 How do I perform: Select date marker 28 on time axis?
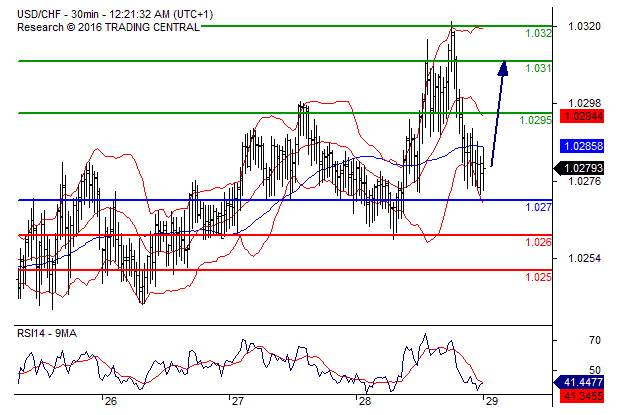click(365, 401)
